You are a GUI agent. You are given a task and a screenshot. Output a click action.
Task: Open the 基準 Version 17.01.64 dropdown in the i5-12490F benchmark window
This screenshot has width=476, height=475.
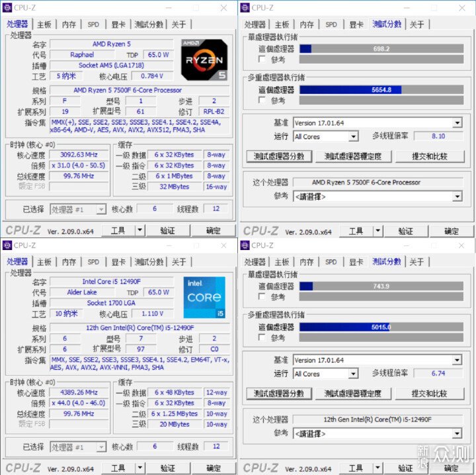coord(457,360)
